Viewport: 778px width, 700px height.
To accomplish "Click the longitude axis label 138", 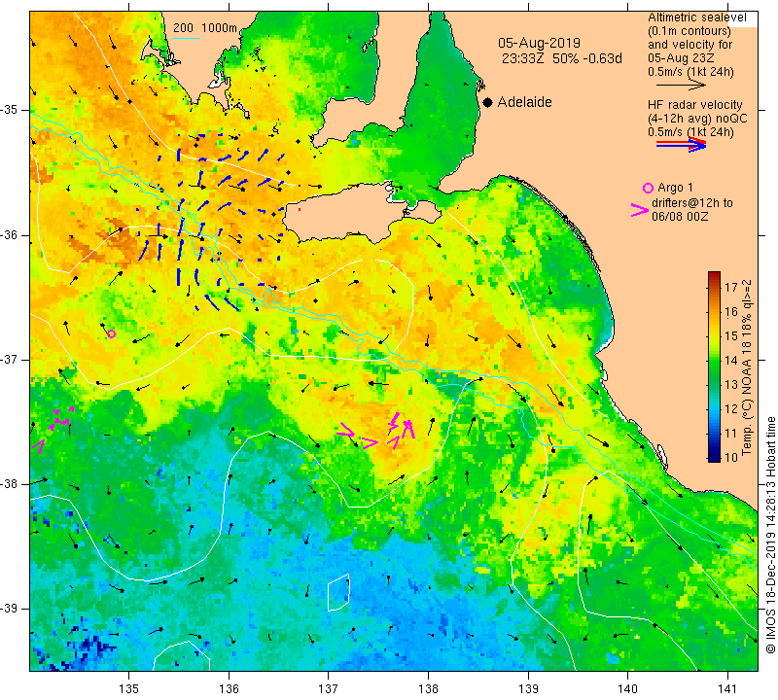I will [428, 688].
